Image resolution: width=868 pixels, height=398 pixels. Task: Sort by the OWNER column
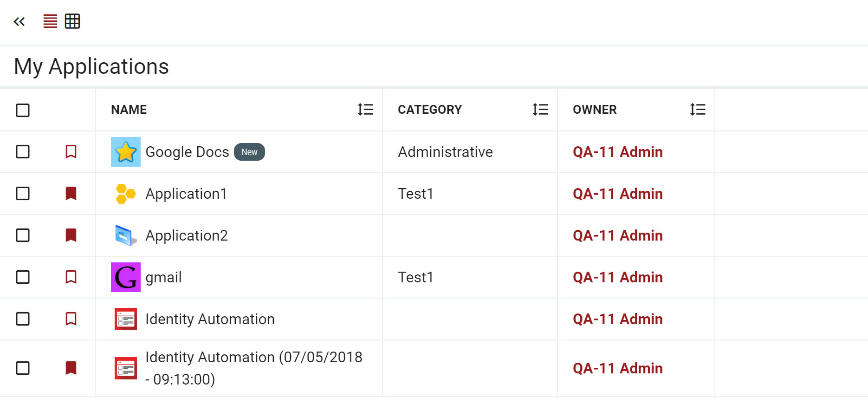(x=697, y=110)
